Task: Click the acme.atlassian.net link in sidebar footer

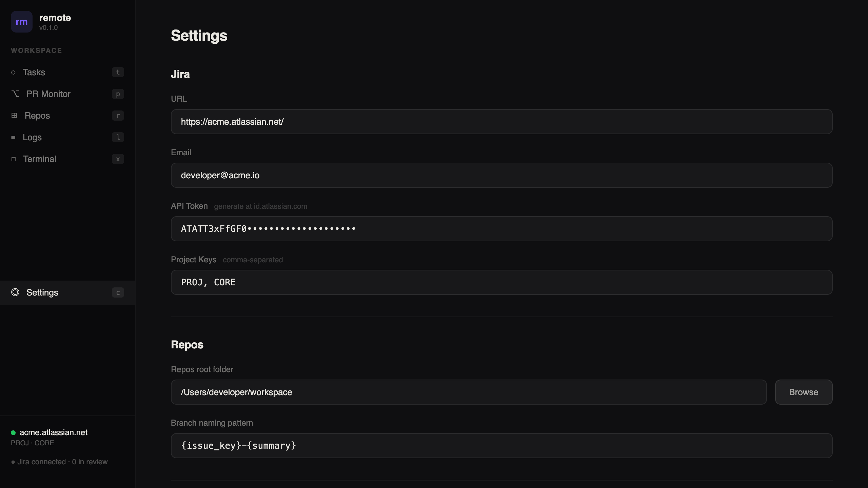Action: point(54,432)
